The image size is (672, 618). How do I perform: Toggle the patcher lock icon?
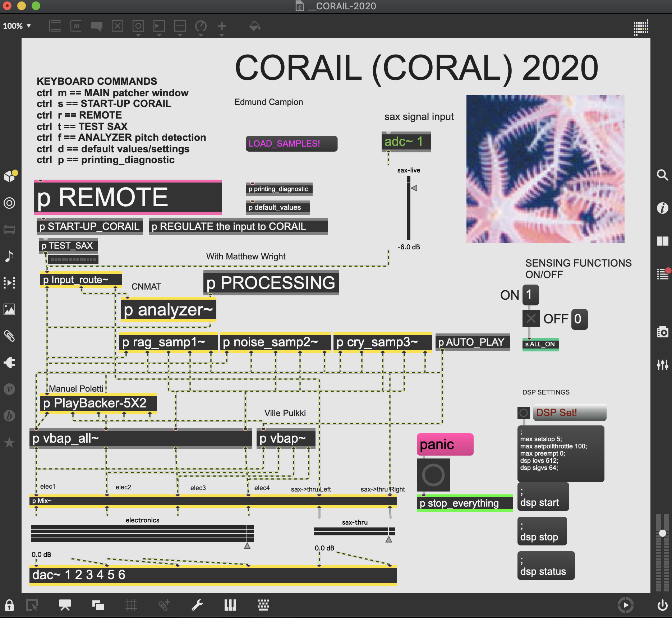coord(9,605)
